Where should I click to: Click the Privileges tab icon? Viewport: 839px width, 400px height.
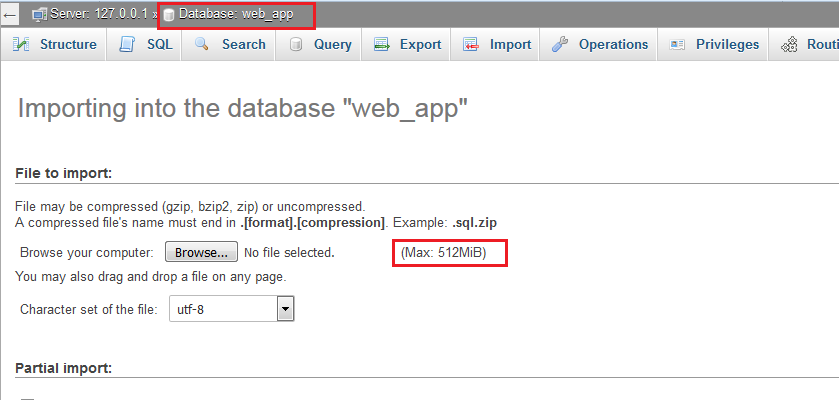[677, 44]
